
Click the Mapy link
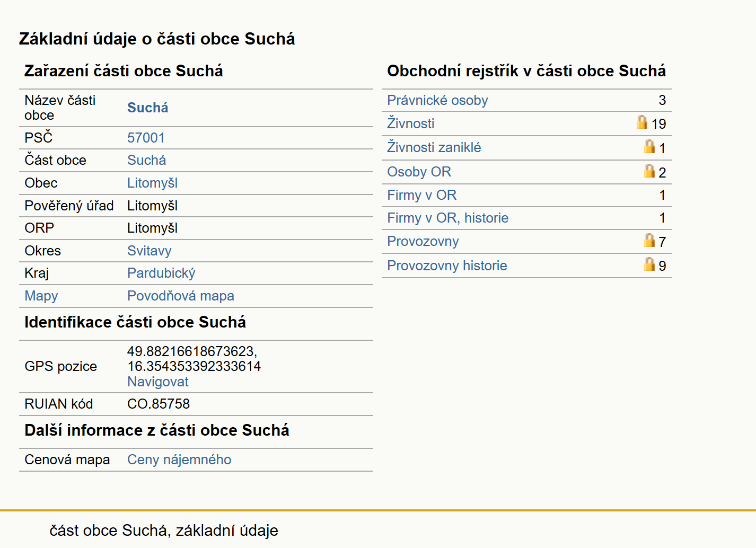[41, 296]
